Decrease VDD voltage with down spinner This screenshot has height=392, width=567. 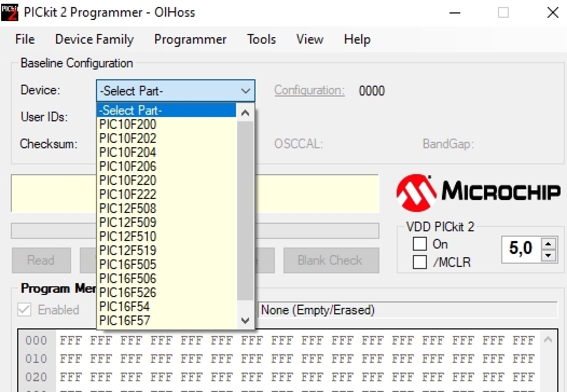pyautogui.click(x=549, y=255)
